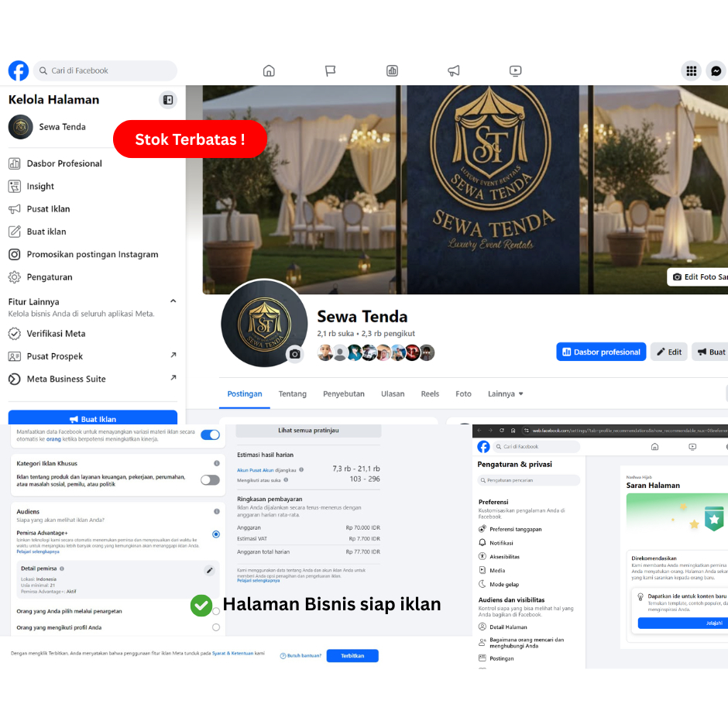Screen dimensions: 728x728
Task: Open the Facebook home icon in top navigation
Action: point(269,70)
